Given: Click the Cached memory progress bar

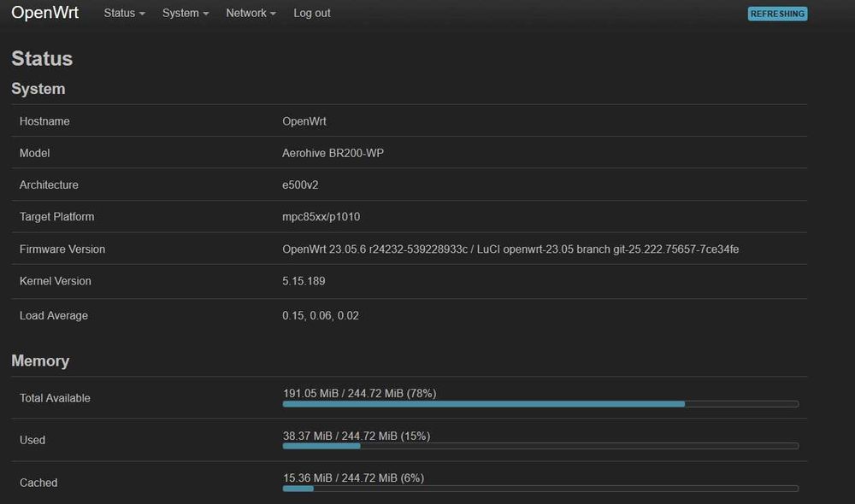Looking at the screenshot, I should coord(540,489).
